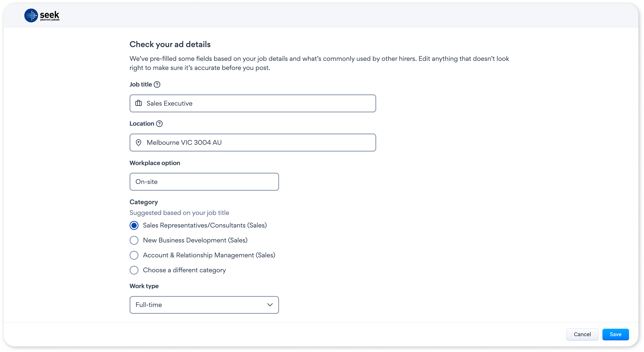Choose a different category radio option
The image size is (644, 352).
coord(134,270)
